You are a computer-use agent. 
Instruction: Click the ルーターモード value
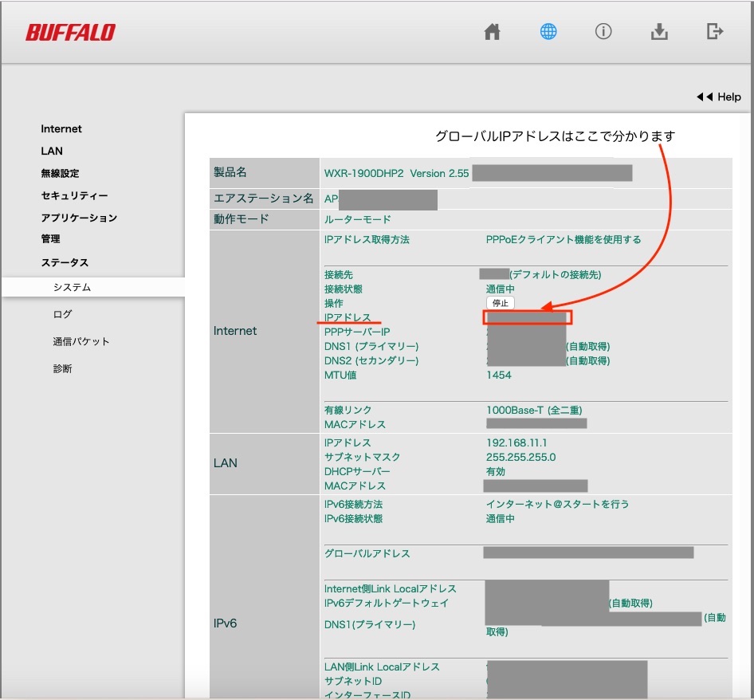click(x=357, y=219)
